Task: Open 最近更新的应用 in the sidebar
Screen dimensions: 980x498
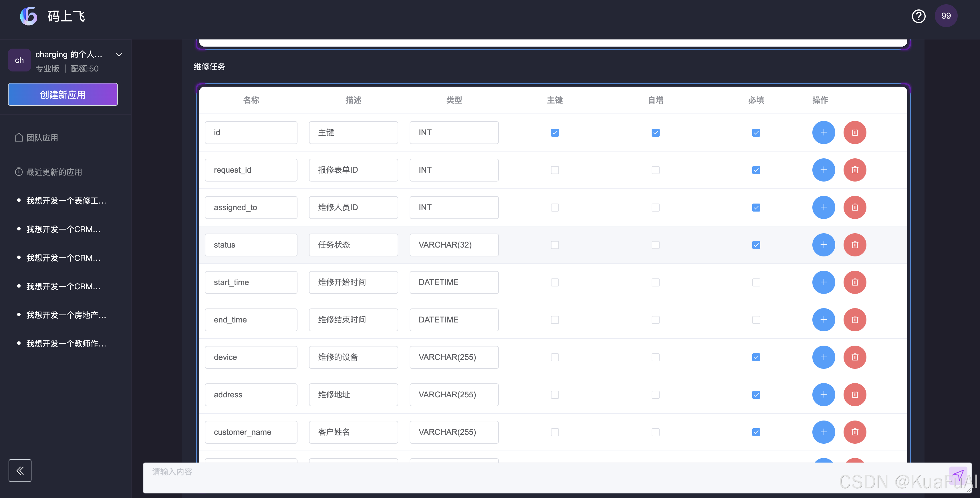Action: [x=54, y=172]
